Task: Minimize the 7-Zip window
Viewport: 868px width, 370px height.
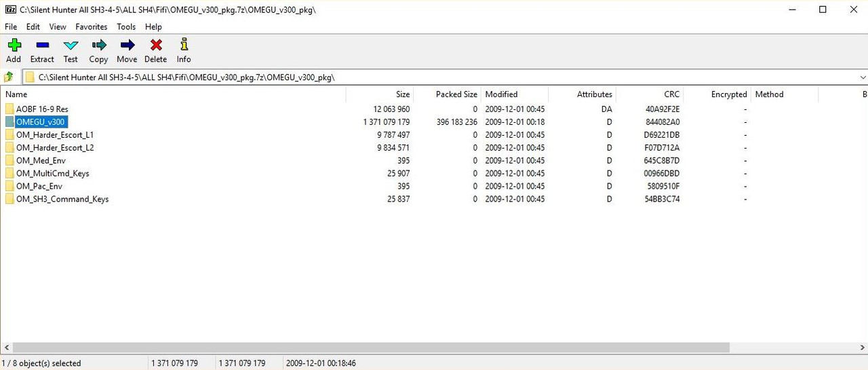Action: [791, 10]
